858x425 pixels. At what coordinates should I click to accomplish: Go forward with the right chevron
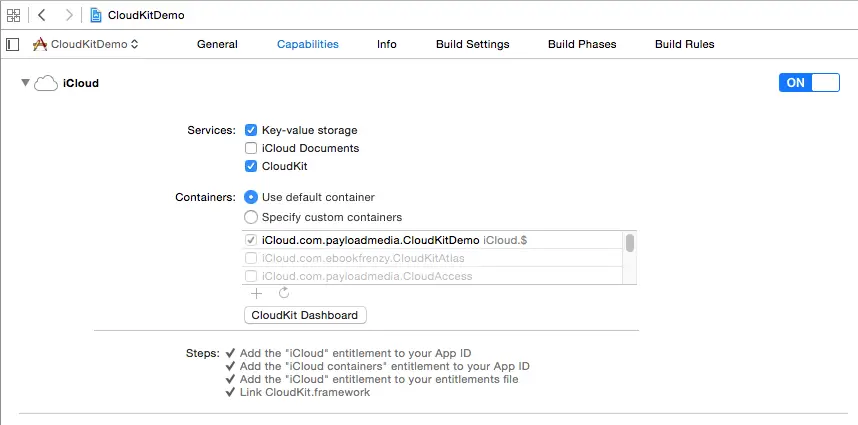click(68, 15)
